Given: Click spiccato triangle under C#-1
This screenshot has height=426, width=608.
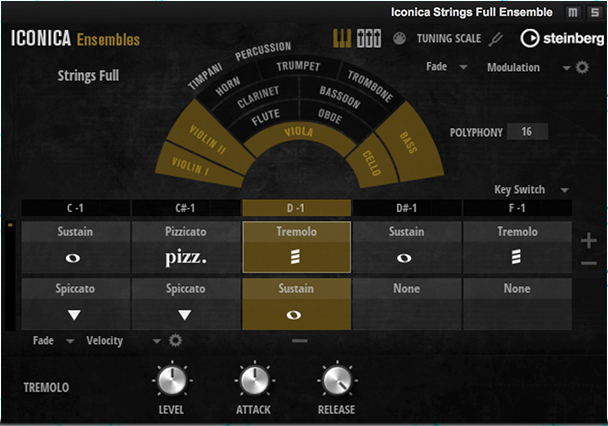Looking at the screenshot, I should 185,315.
